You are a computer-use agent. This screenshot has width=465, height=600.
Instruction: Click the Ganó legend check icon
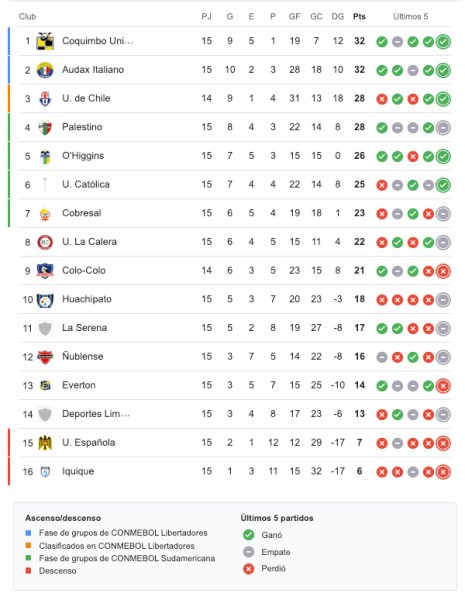point(249,535)
